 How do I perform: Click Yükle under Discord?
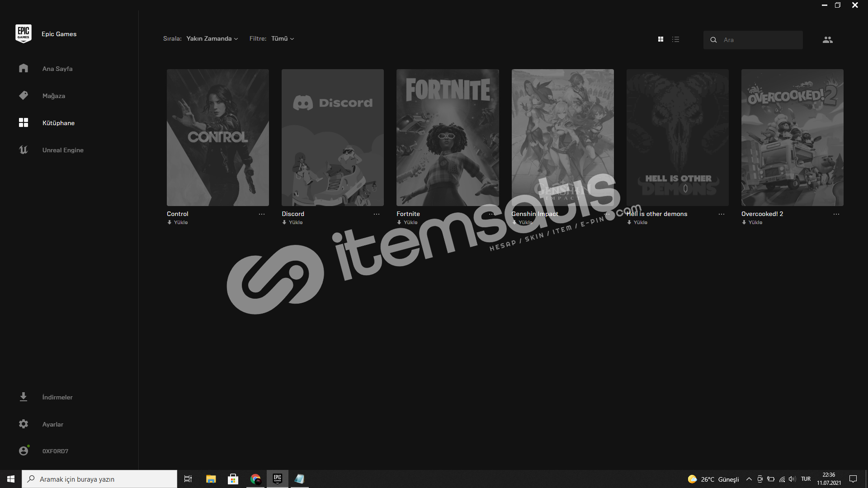pos(292,222)
